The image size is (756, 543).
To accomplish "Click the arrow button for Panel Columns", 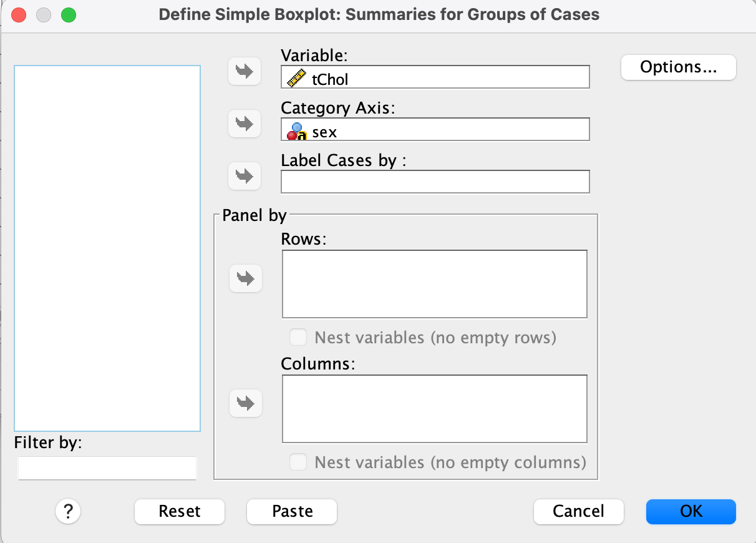I will 246,403.
